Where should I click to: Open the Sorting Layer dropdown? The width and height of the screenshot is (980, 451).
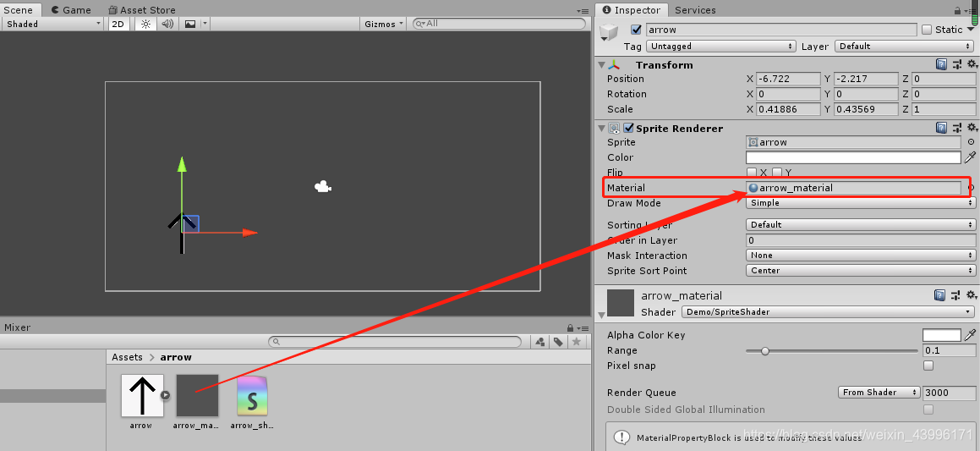[x=861, y=224]
